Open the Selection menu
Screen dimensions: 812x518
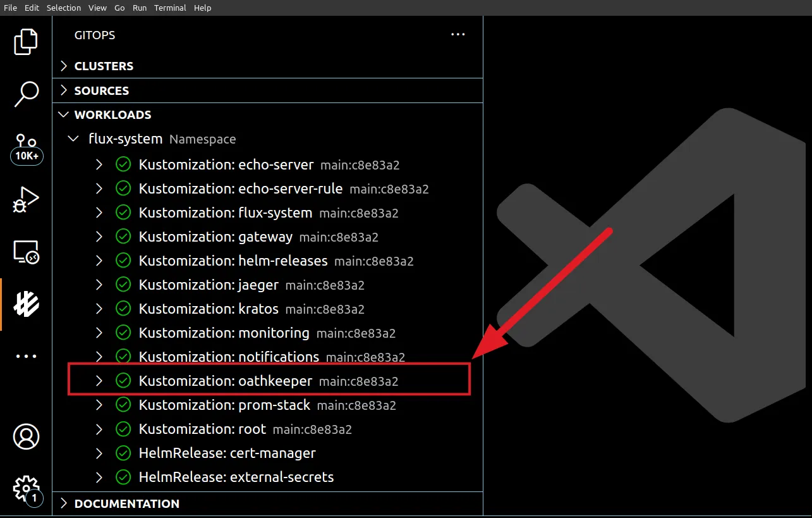[x=64, y=8]
